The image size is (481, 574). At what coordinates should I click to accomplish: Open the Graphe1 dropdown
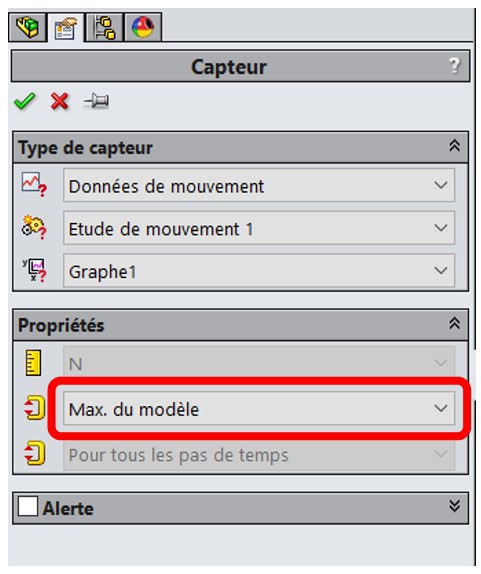click(x=259, y=271)
